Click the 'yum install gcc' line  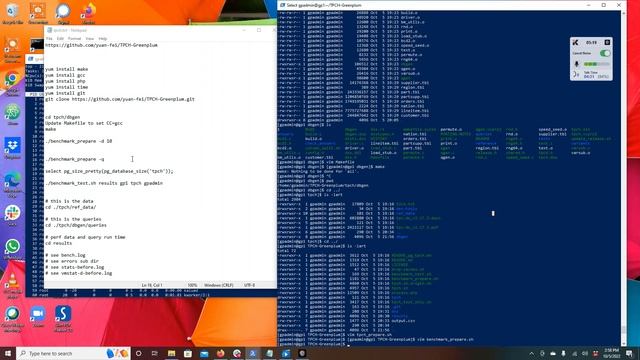point(65,75)
